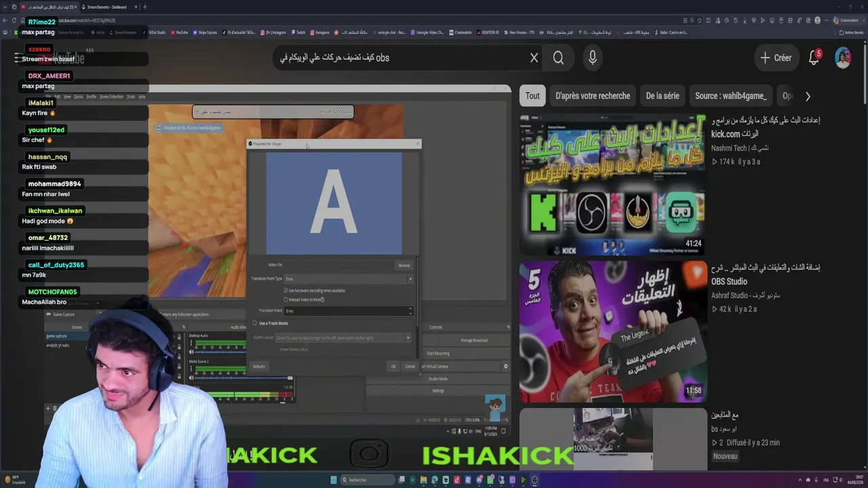Image resolution: width=868 pixels, height=488 pixels.
Task: Open the Chatroulette bookmark
Action: point(460,32)
